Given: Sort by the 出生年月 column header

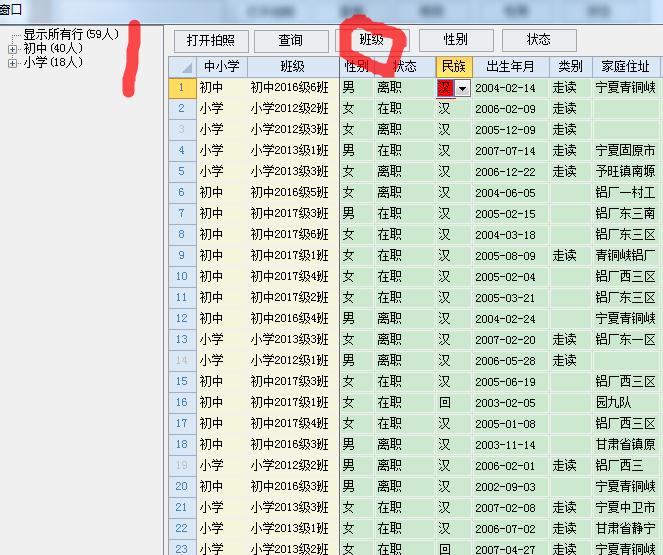Looking at the screenshot, I should (x=510, y=67).
